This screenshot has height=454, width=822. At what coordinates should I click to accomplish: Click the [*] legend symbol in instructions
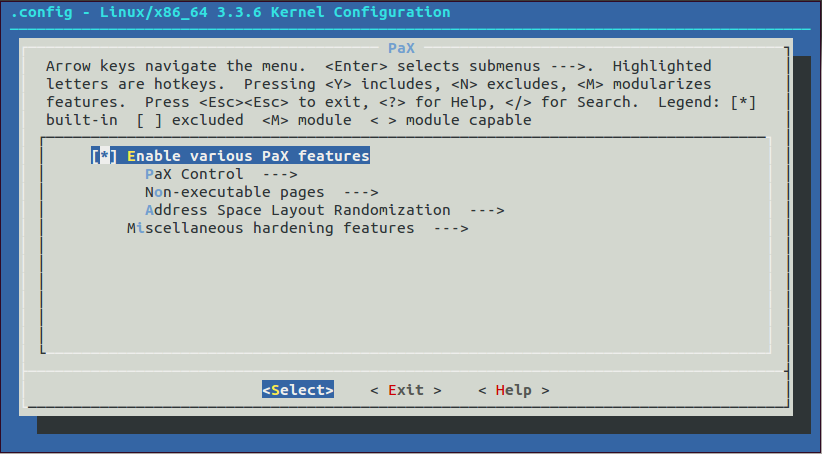[743, 102]
